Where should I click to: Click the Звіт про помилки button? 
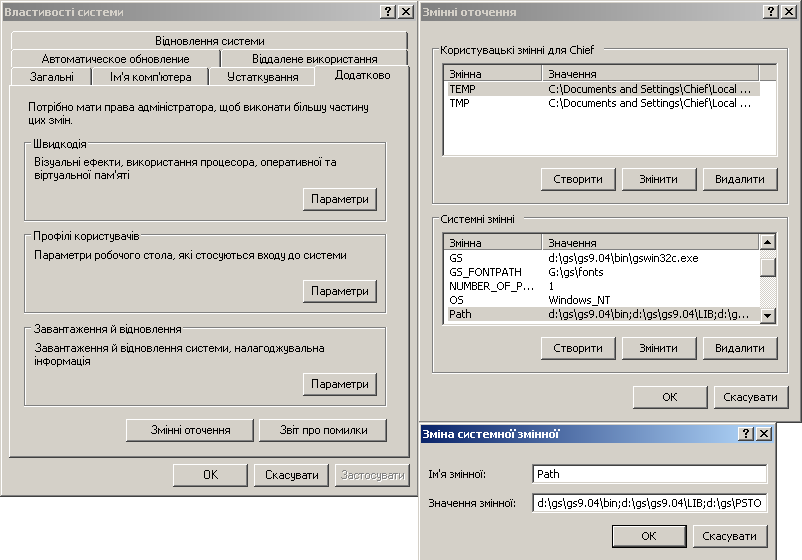click(x=322, y=430)
